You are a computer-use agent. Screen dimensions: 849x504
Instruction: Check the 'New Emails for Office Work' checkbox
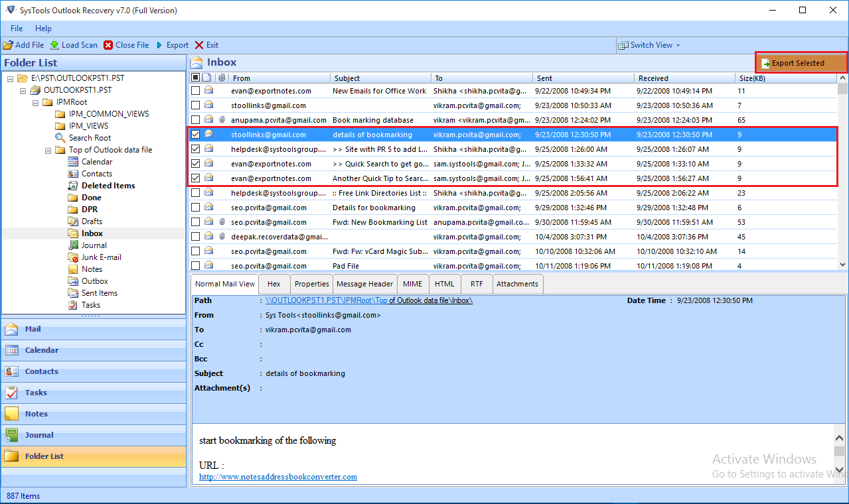point(195,91)
